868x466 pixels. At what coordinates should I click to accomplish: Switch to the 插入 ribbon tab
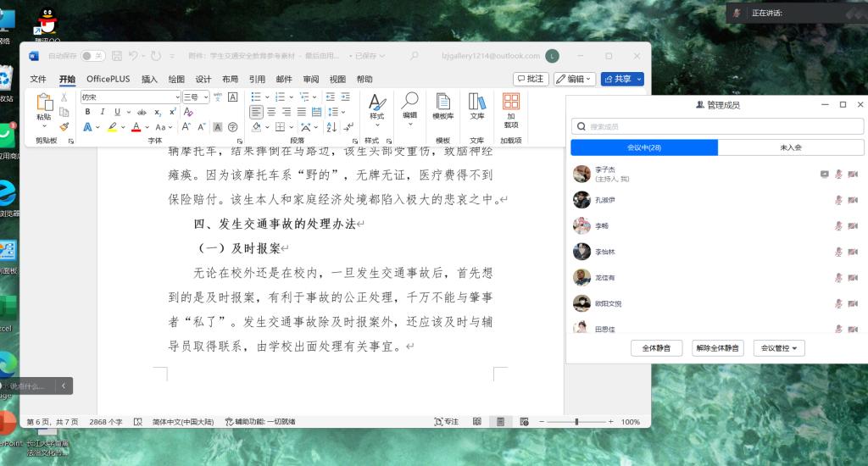[149, 79]
